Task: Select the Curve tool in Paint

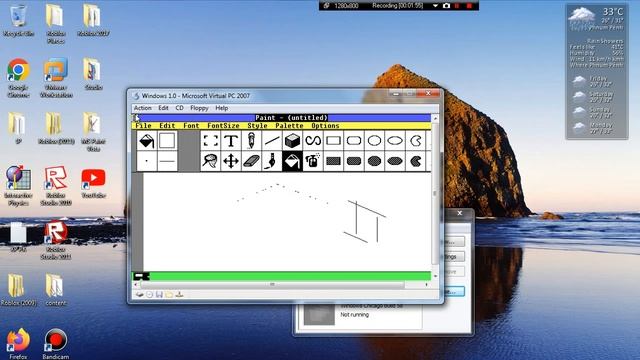Action: pyautogui.click(x=313, y=141)
